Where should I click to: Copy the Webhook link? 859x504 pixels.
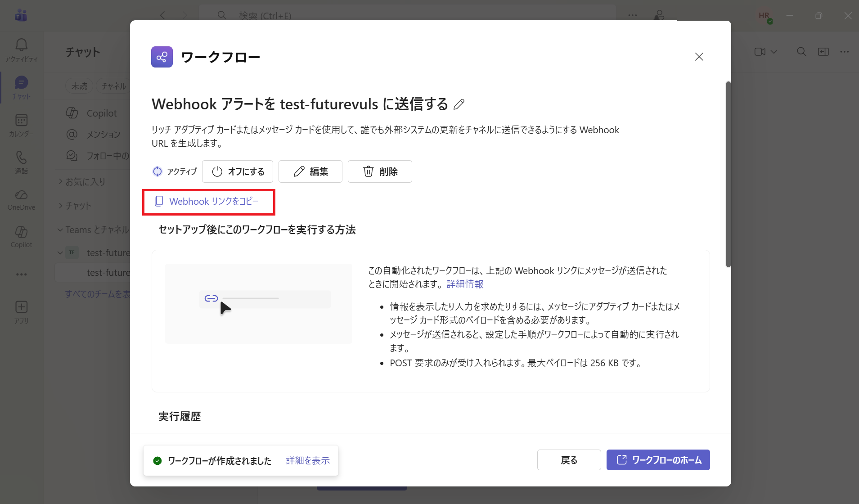pyautogui.click(x=209, y=201)
